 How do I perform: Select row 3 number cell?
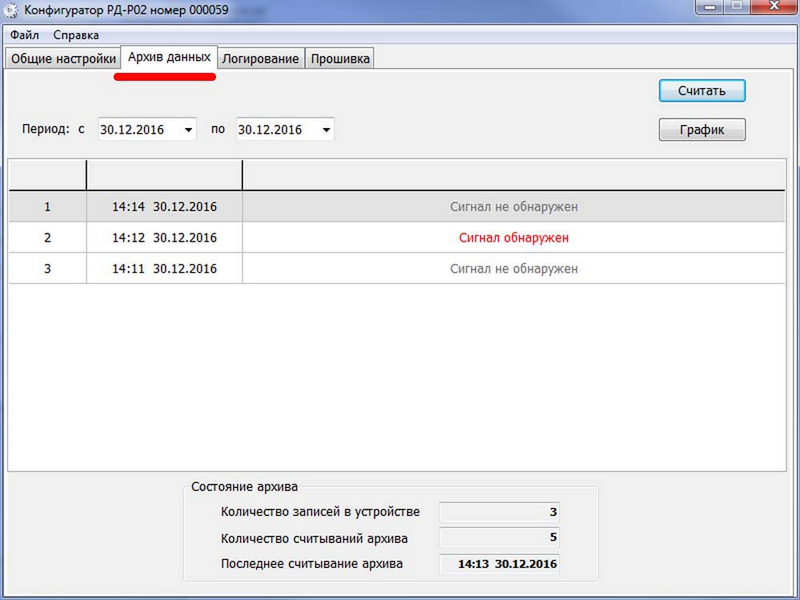point(47,268)
